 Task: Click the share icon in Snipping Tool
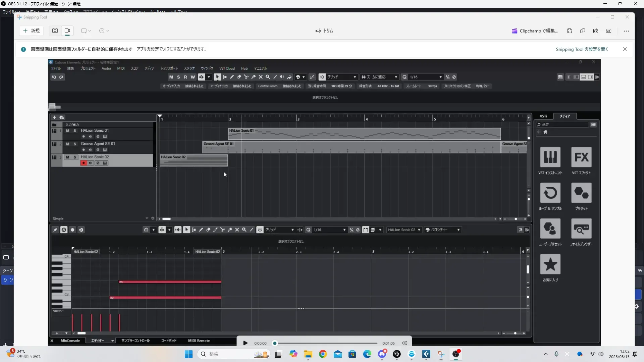click(596, 31)
